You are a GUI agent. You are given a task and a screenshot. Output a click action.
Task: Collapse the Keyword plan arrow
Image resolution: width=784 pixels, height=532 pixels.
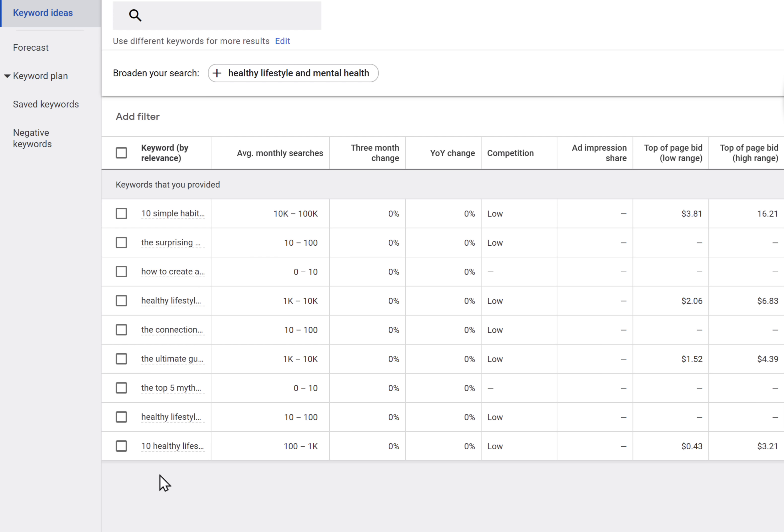pos(7,76)
